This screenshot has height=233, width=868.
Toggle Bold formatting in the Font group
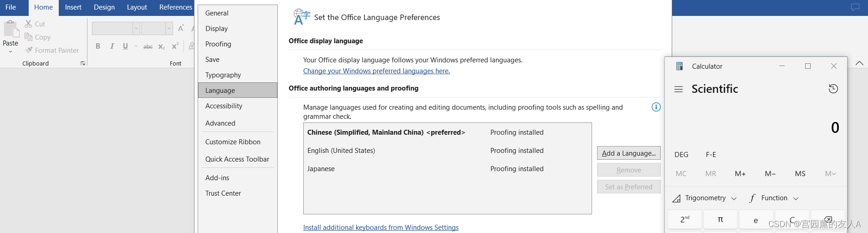(98, 46)
